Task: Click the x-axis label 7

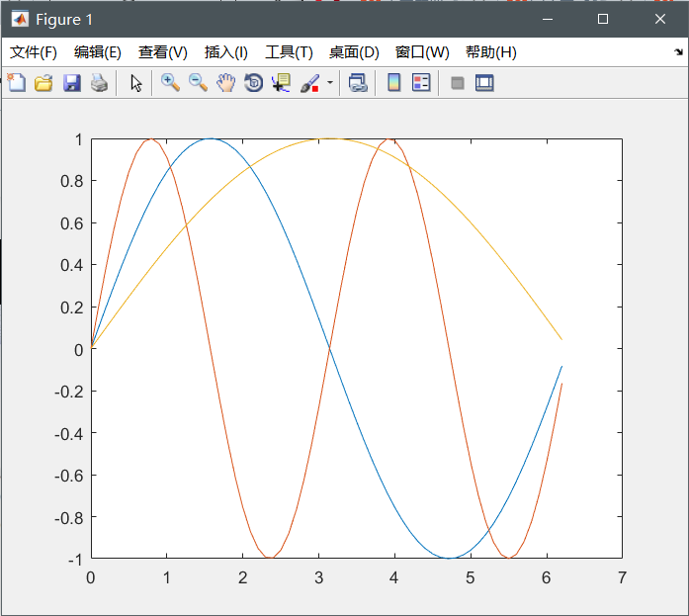Action: 622,577
